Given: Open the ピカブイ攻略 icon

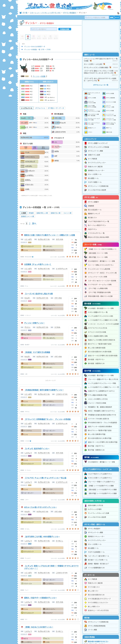Looking at the screenshot, I should coord(86,106).
